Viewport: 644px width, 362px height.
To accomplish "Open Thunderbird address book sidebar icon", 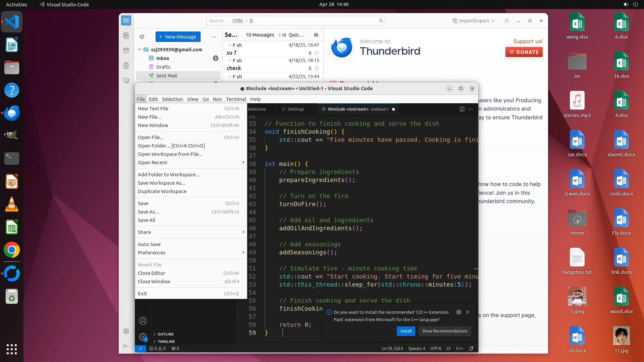I will pyautogui.click(x=126, y=36).
